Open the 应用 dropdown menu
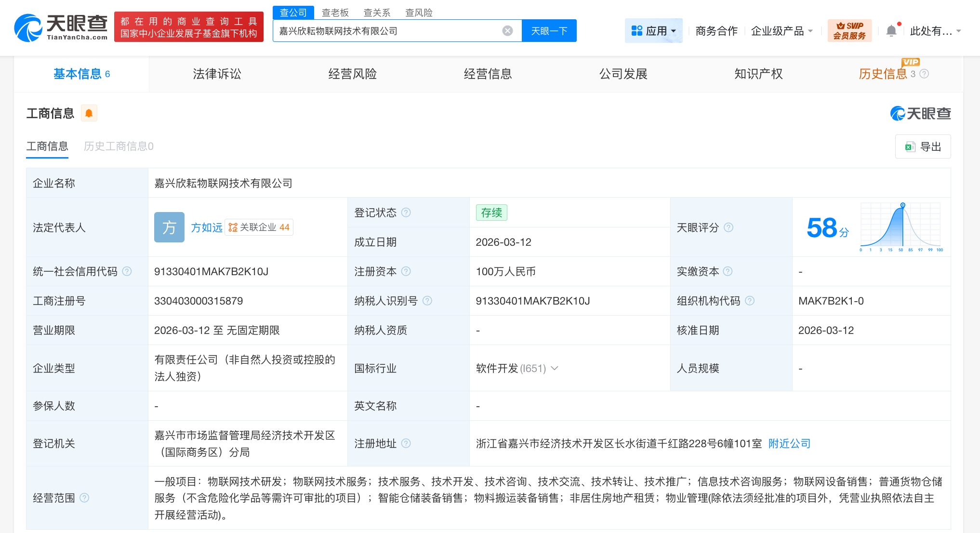The width and height of the screenshot is (980, 533). [x=653, y=31]
